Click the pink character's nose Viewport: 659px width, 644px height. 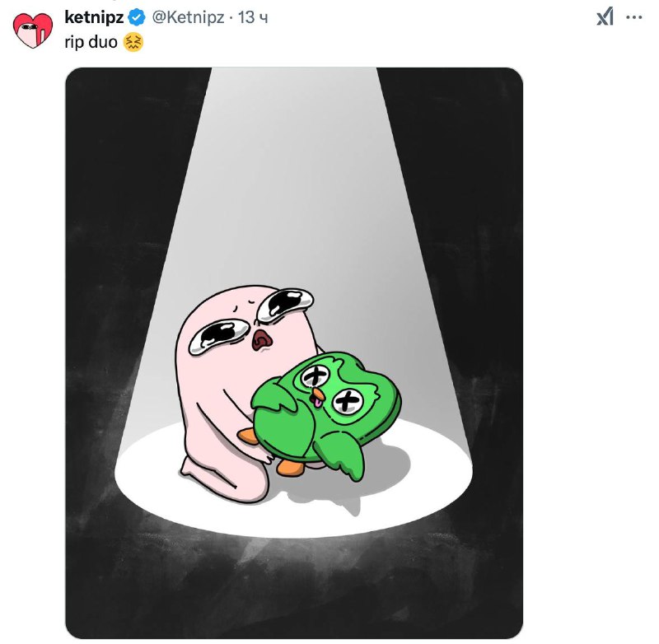263,340
